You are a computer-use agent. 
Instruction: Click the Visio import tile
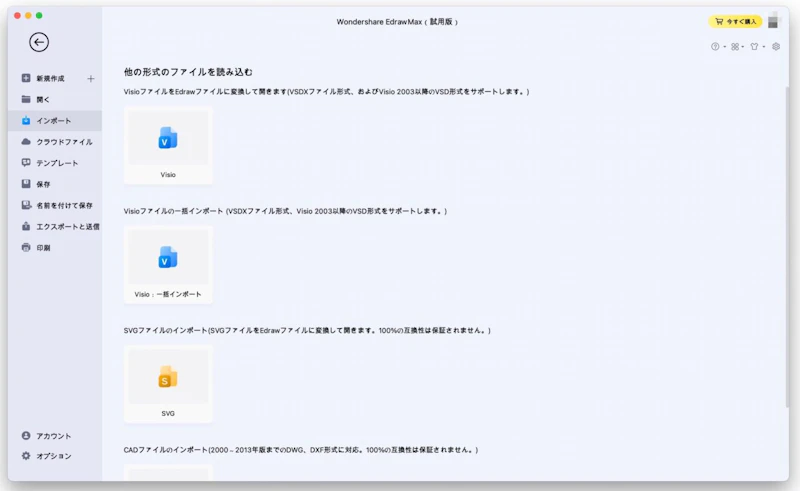168,145
